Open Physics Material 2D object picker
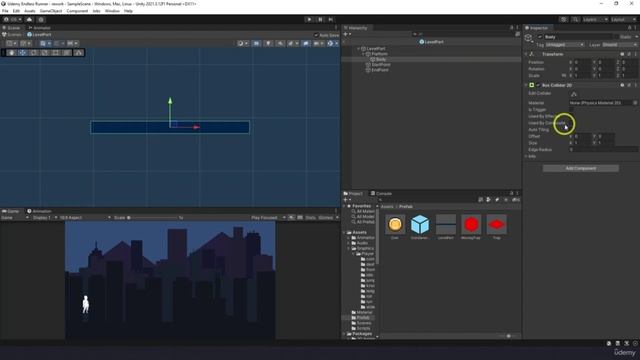The height and width of the screenshot is (360, 640). (x=635, y=103)
